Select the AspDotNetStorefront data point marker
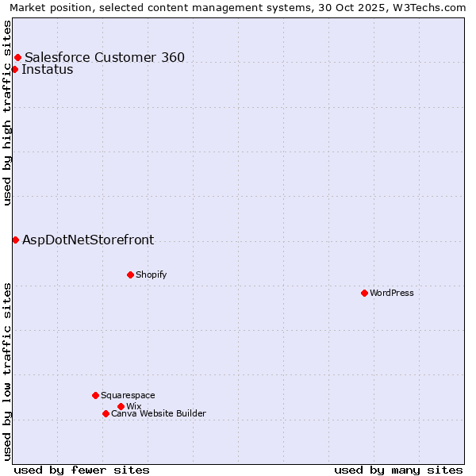 tap(15, 240)
